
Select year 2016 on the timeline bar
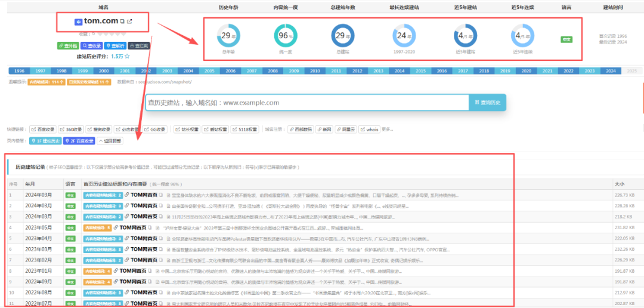pos(442,70)
